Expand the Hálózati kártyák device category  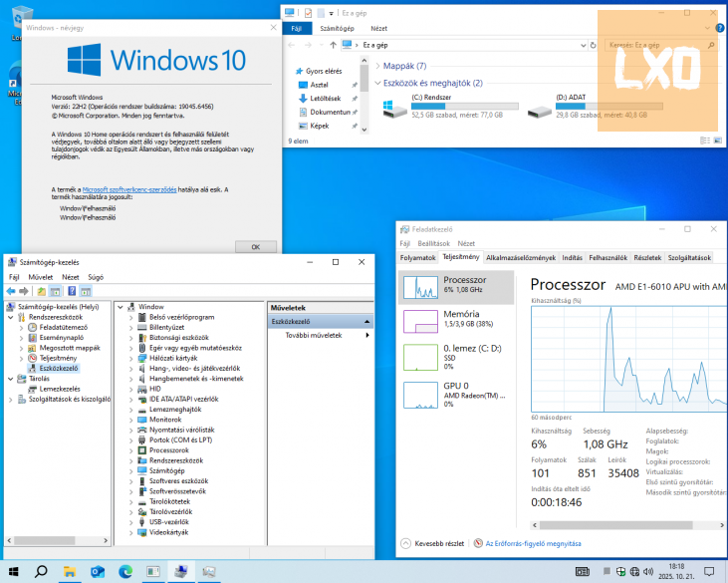point(130,359)
